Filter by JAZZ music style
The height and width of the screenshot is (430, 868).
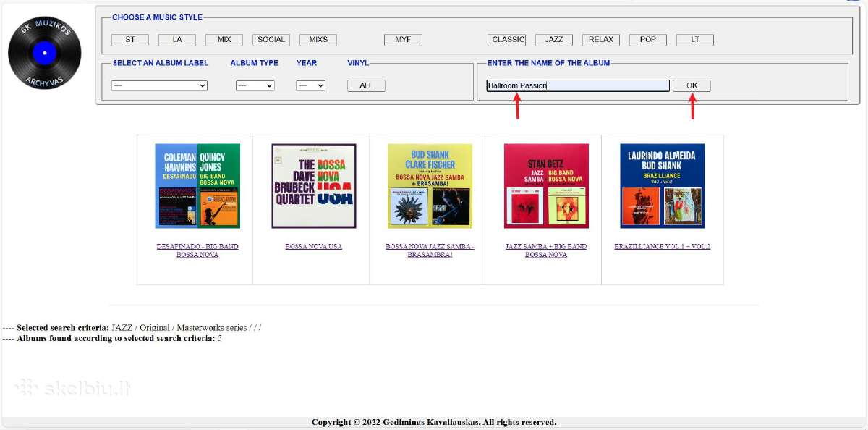click(x=554, y=40)
